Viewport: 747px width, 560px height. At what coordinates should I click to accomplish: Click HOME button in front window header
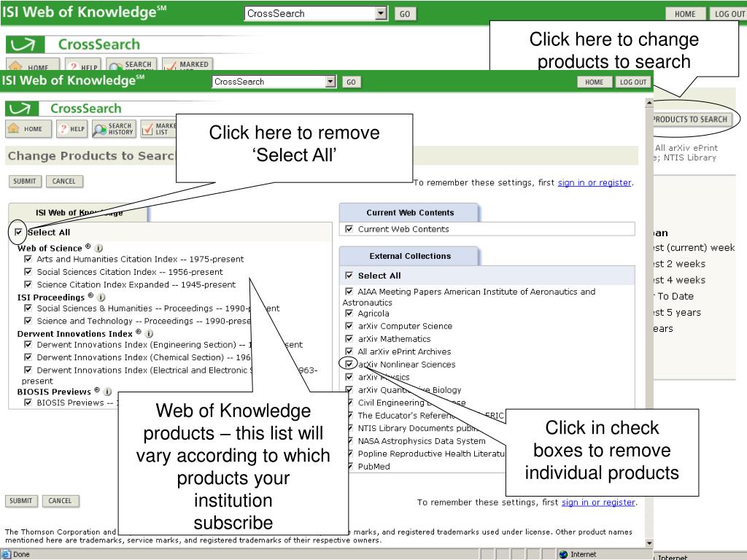594,82
